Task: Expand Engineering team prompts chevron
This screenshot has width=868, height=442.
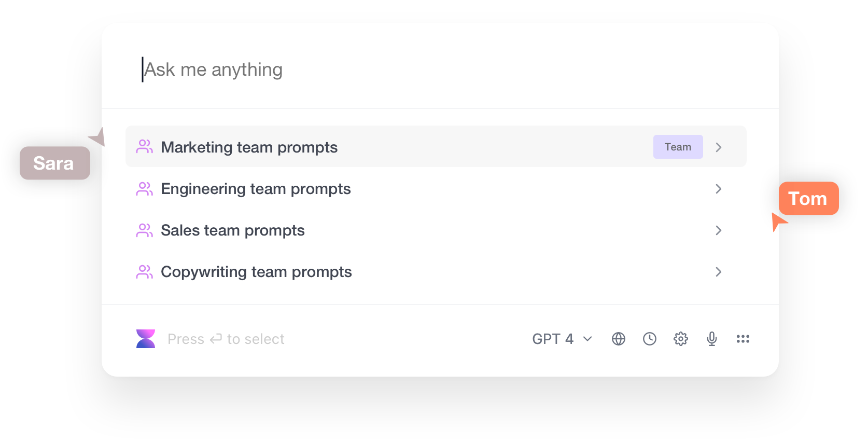Action: tap(719, 189)
